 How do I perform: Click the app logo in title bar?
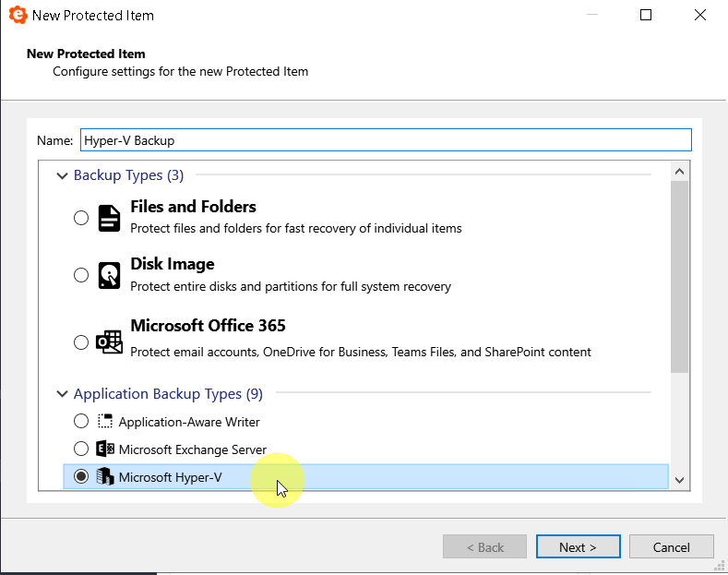[x=17, y=16]
